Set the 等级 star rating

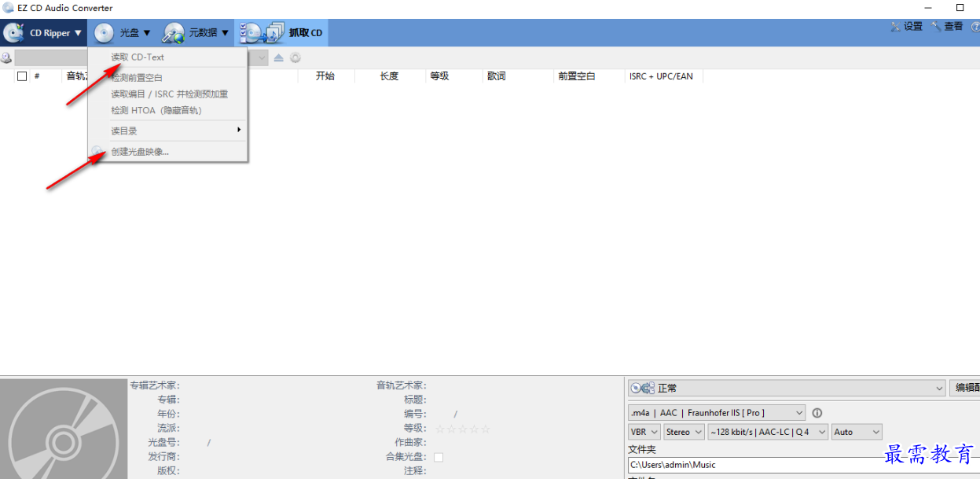pyautogui.click(x=463, y=429)
